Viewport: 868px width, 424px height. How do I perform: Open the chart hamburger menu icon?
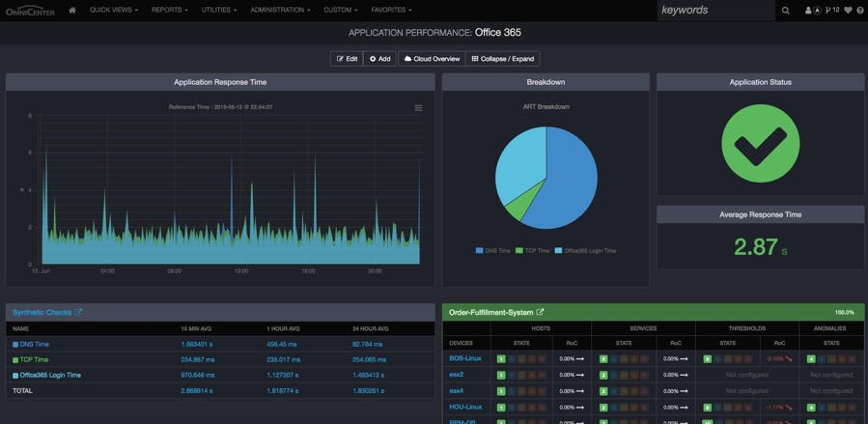(x=418, y=107)
